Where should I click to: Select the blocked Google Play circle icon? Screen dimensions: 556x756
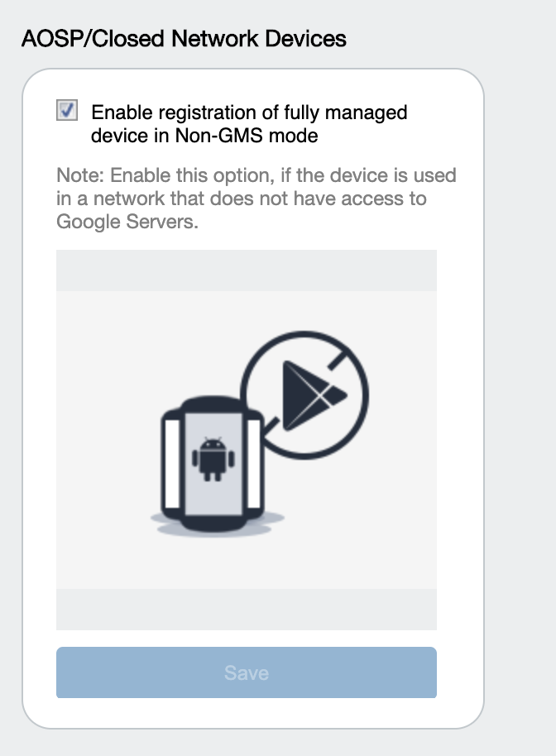304,395
